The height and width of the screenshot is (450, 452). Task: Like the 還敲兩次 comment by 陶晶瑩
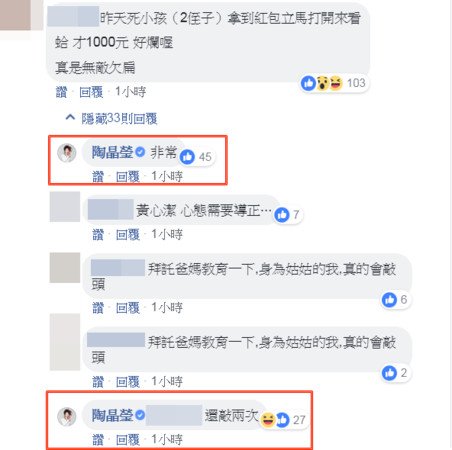click(x=98, y=440)
